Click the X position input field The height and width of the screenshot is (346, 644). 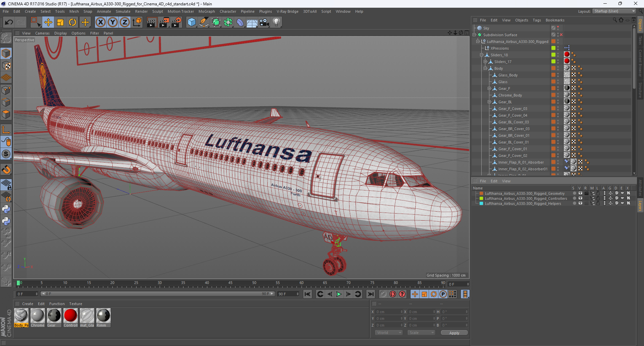point(388,312)
